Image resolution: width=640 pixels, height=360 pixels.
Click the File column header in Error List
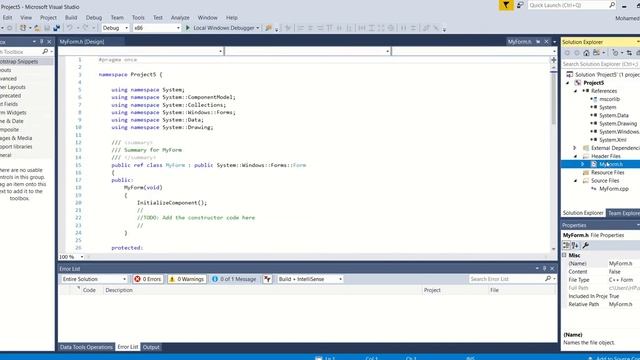pos(494,290)
